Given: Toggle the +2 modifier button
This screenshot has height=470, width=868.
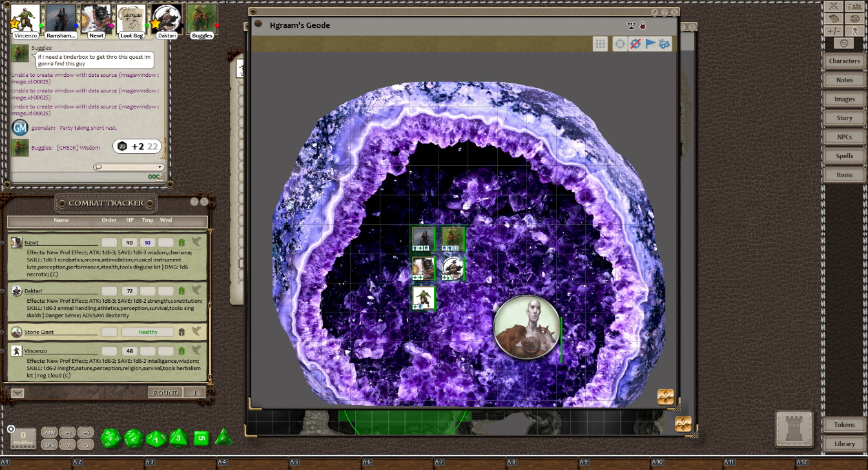Looking at the screenshot, I should click(x=68, y=433).
